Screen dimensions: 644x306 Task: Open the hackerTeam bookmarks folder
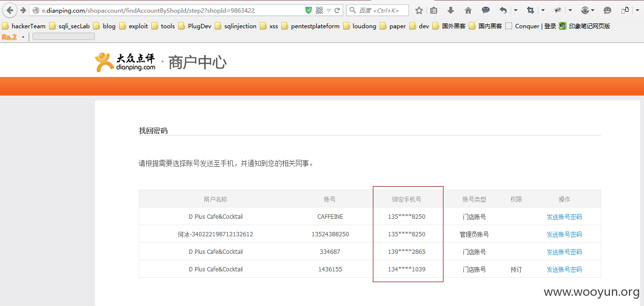point(24,26)
